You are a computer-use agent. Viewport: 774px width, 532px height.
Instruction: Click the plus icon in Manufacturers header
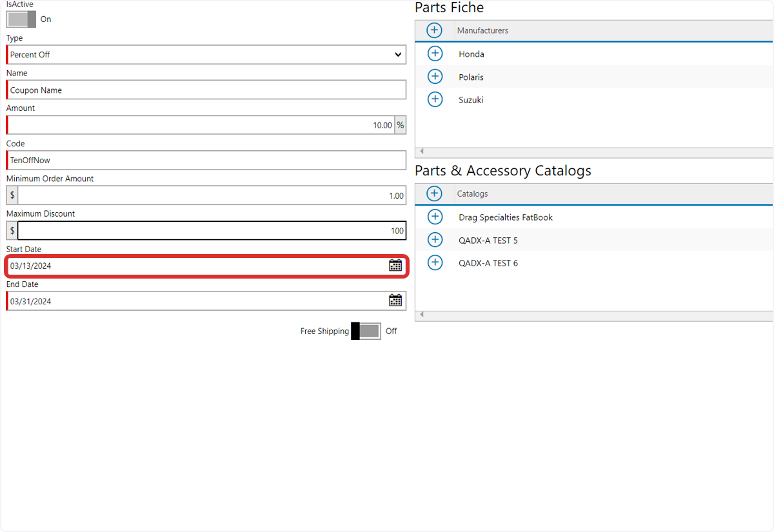click(435, 30)
